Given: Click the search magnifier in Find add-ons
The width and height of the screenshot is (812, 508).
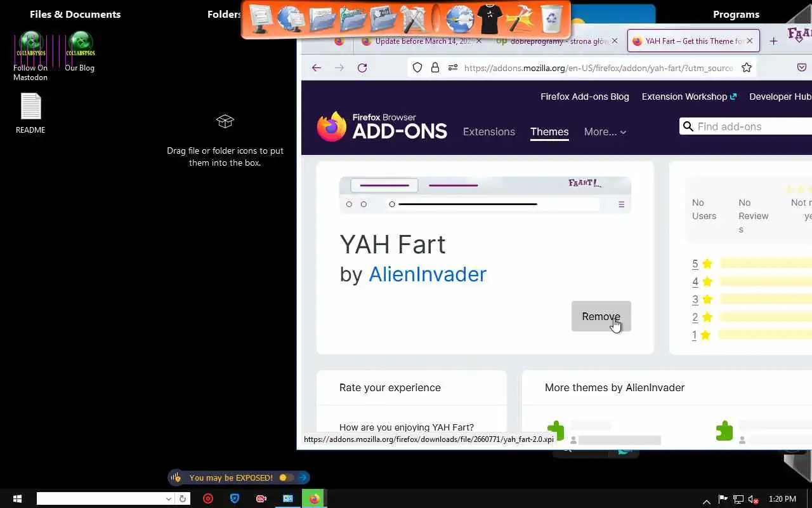Looking at the screenshot, I should 688,126.
